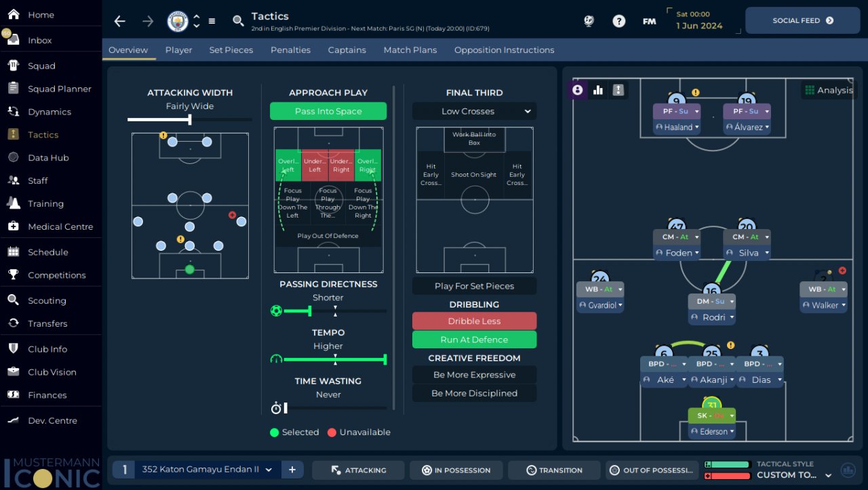Screen dimensions: 868x490
Task: Open the Staff sidebar icon
Action: click(13, 180)
